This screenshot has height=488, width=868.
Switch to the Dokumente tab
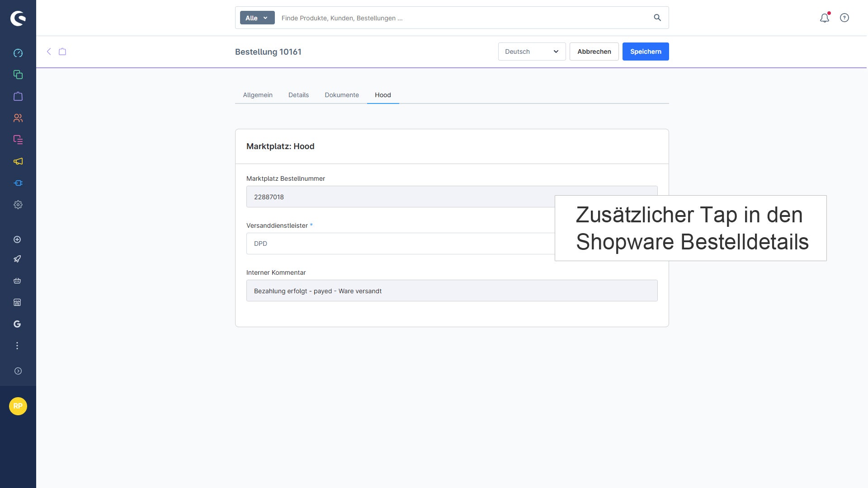[342, 95]
